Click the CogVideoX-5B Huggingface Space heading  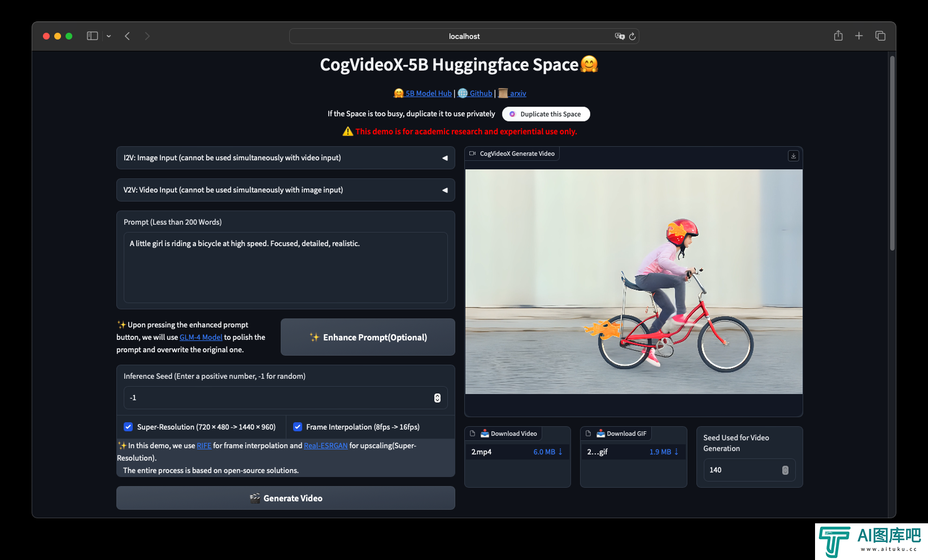(459, 65)
